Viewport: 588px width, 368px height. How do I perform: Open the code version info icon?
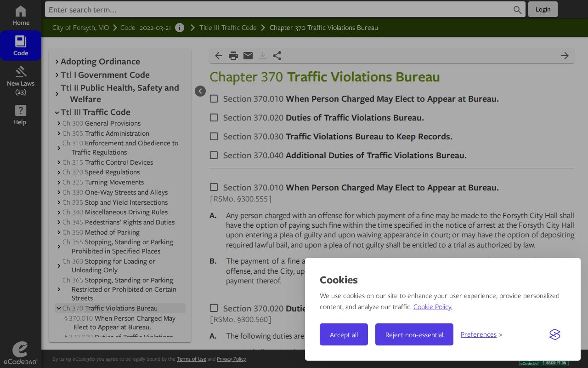(180, 28)
